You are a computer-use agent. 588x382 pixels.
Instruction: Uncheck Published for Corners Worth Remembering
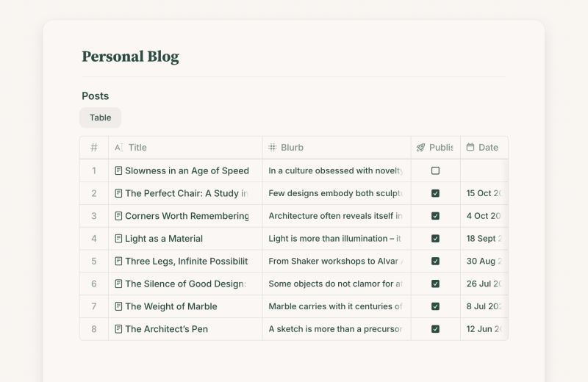pyautogui.click(x=435, y=216)
